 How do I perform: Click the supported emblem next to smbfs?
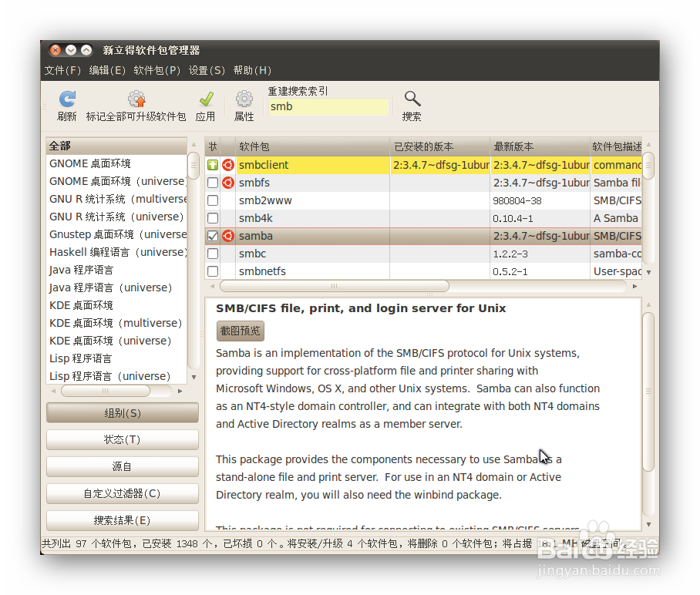227,182
